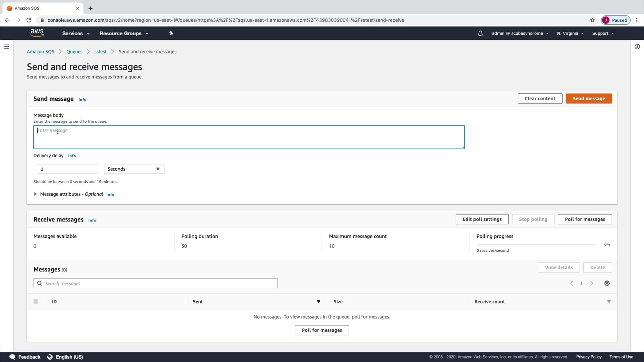The height and width of the screenshot is (362, 644).
Task: Open the Chrome three-dot menu
Action: point(637,20)
